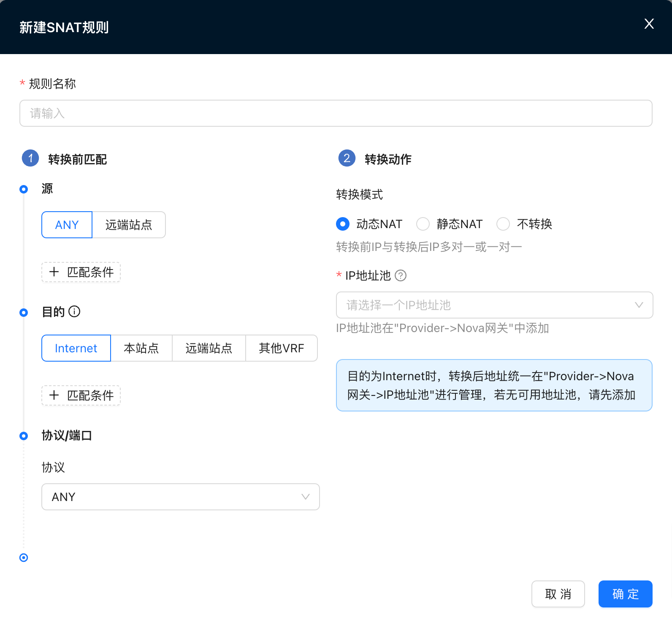
Task: Close the 新建SNAT规则 dialog with X
Action: (x=649, y=24)
